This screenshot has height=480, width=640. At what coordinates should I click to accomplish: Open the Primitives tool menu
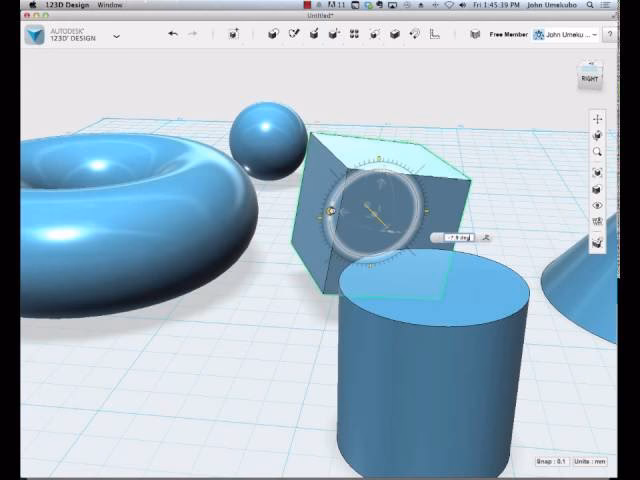273,34
